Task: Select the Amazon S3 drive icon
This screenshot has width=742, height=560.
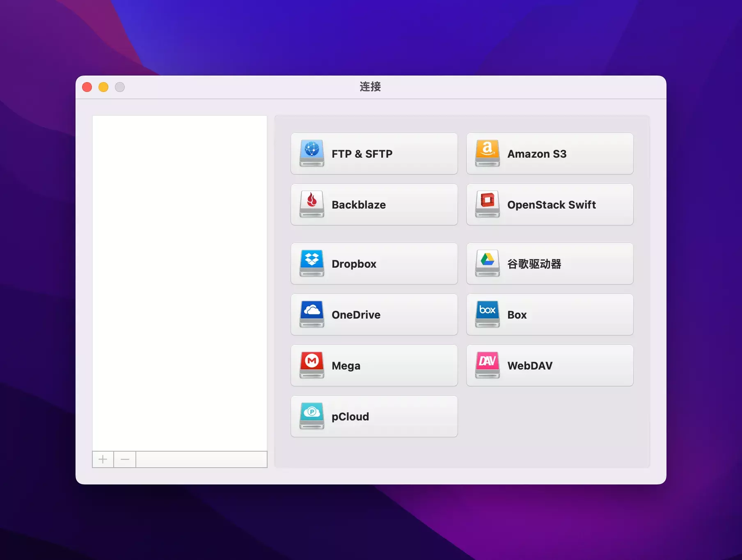Action: (x=488, y=153)
